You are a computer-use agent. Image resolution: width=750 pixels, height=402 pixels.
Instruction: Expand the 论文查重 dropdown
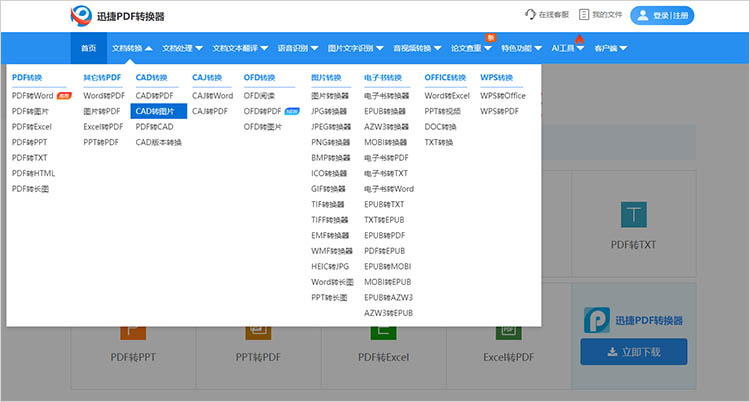point(471,48)
